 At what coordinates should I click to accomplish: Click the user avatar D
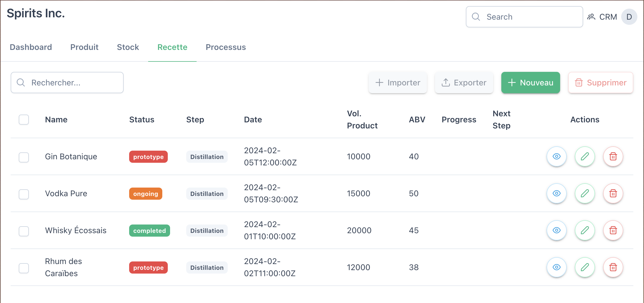coord(629,17)
